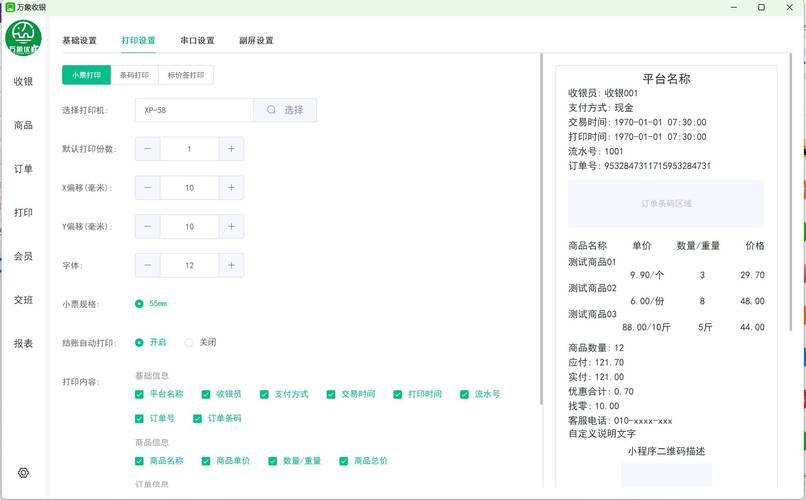Open 报表 in the left sidebar
The height and width of the screenshot is (500, 806).
click(23, 343)
